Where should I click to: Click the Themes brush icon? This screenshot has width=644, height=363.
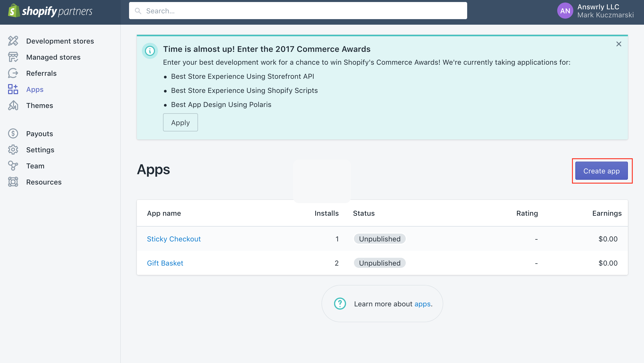coord(13,105)
